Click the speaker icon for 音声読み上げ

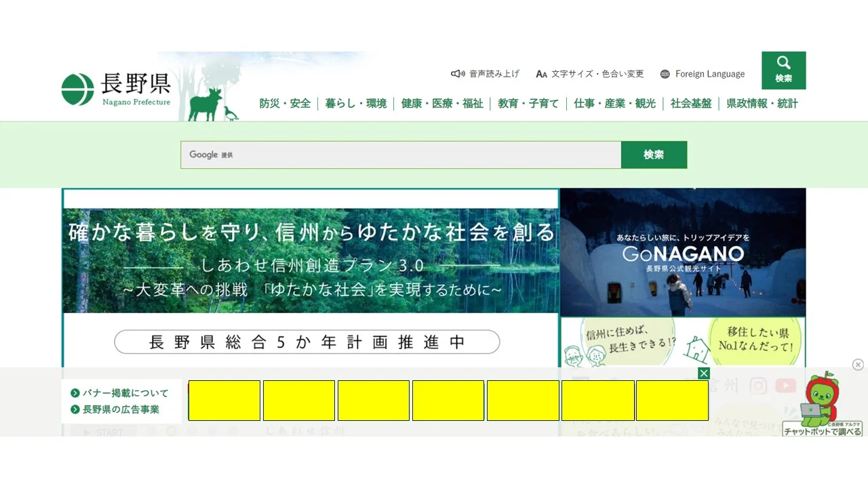tap(458, 74)
